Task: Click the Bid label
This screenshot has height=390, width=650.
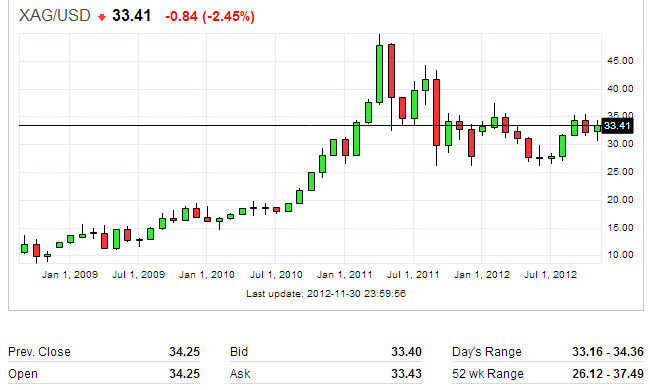Action: tap(239, 352)
